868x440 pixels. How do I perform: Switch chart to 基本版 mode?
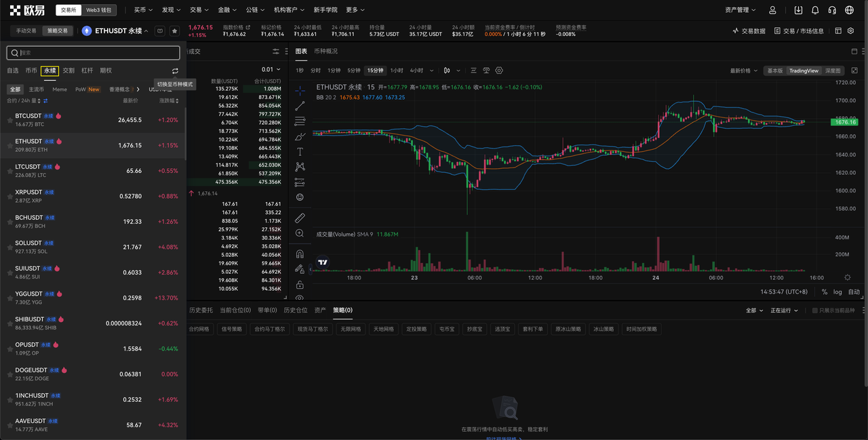coord(774,71)
